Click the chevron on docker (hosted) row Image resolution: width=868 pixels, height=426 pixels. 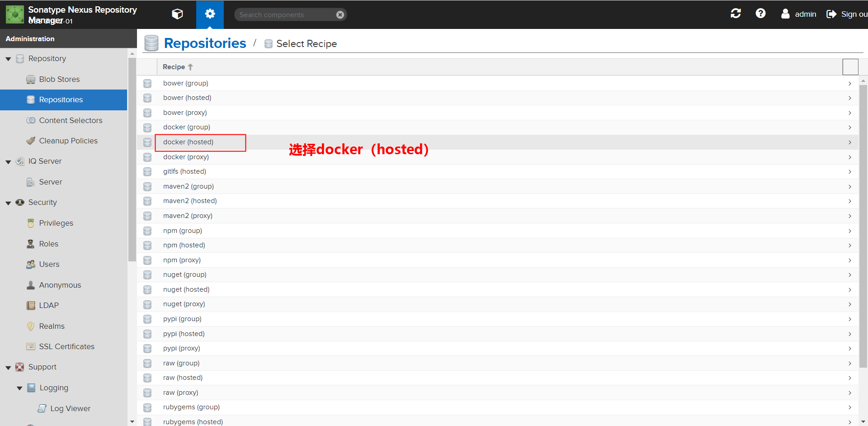(x=850, y=142)
